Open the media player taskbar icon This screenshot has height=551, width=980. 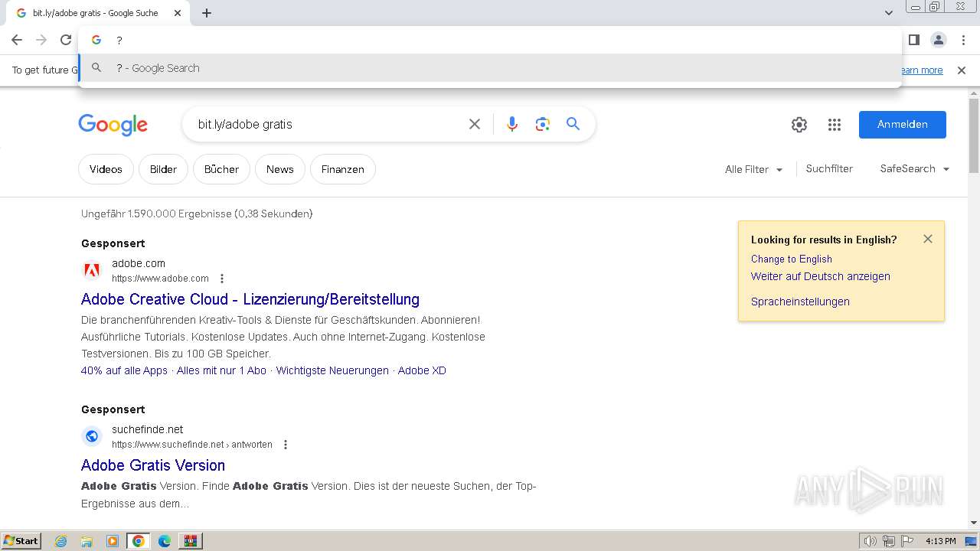pos(113,541)
